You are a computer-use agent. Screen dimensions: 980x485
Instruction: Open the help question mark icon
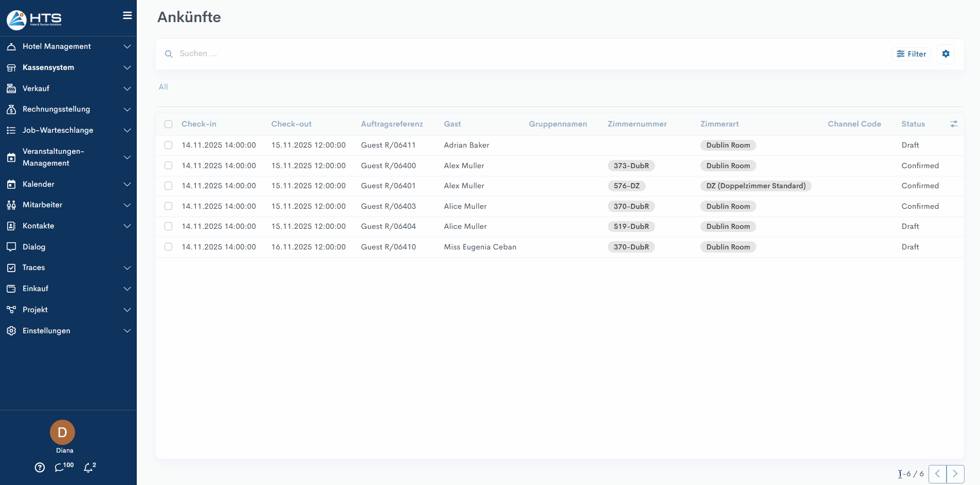[40, 468]
